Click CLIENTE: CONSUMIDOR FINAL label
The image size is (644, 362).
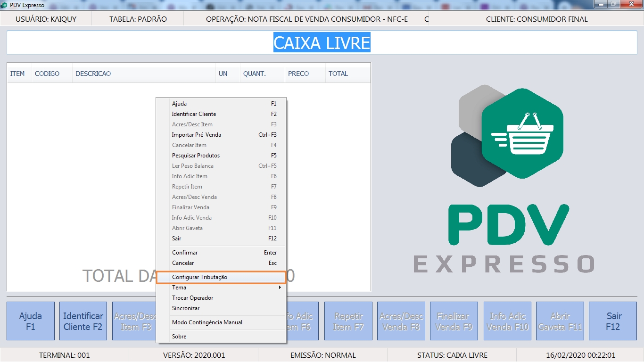(537, 19)
